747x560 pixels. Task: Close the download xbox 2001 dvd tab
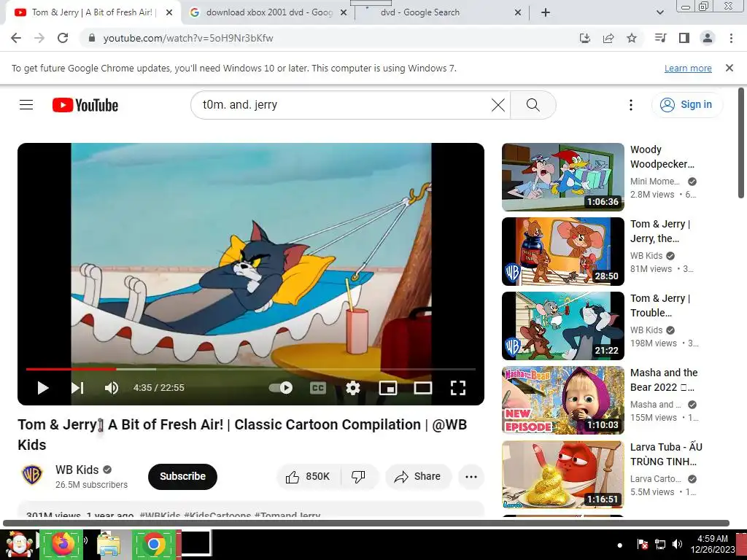coord(344,13)
